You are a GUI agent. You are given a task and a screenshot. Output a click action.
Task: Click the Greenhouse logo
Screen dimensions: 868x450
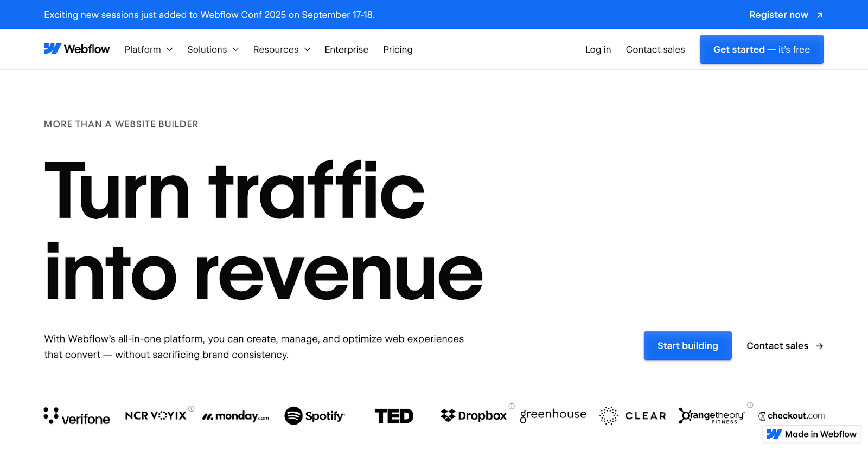(x=553, y=415)
